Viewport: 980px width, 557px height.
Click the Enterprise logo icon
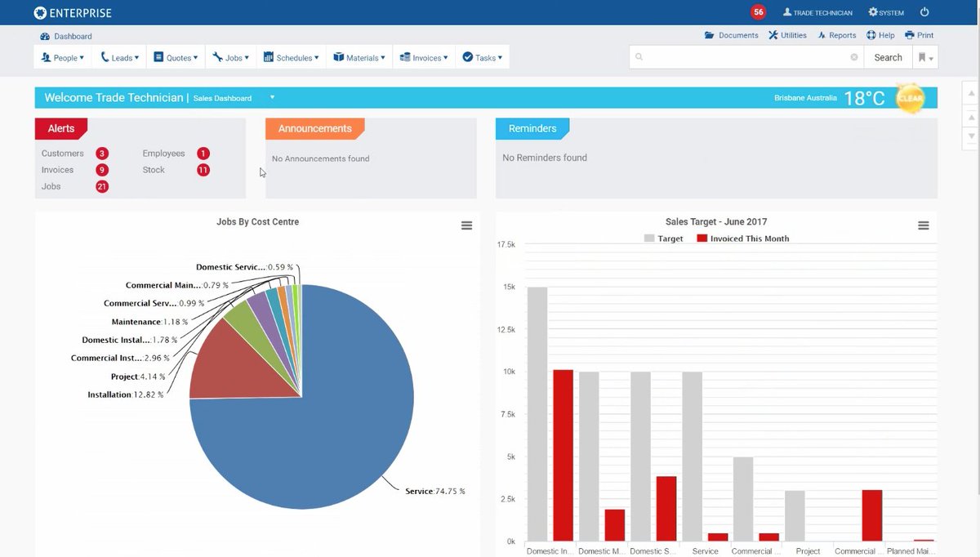point(41,12)
